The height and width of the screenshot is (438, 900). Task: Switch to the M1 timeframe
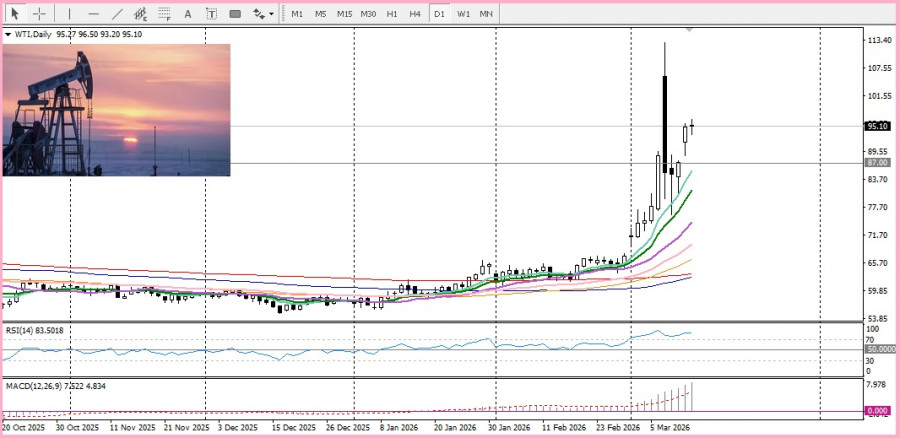(297, 14)
